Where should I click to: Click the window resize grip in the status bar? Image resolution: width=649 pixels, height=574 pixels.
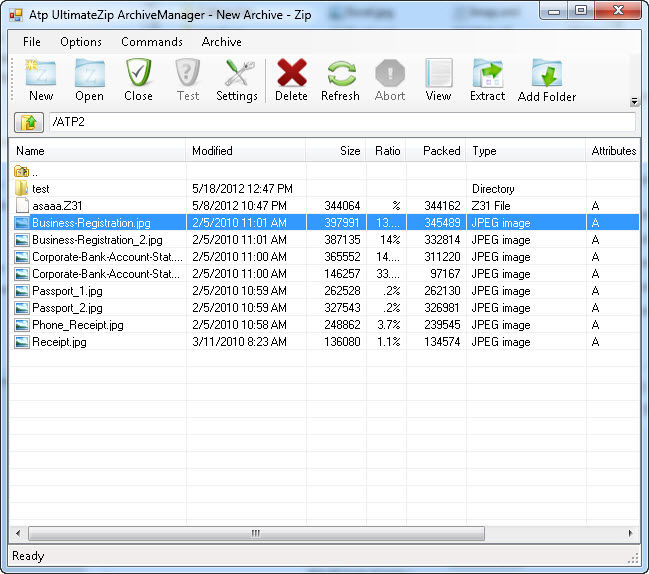tap(634, 560)
